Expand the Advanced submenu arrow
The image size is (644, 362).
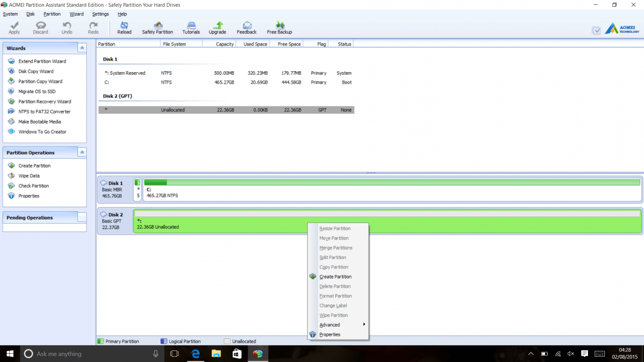click(x=364, y=324)
